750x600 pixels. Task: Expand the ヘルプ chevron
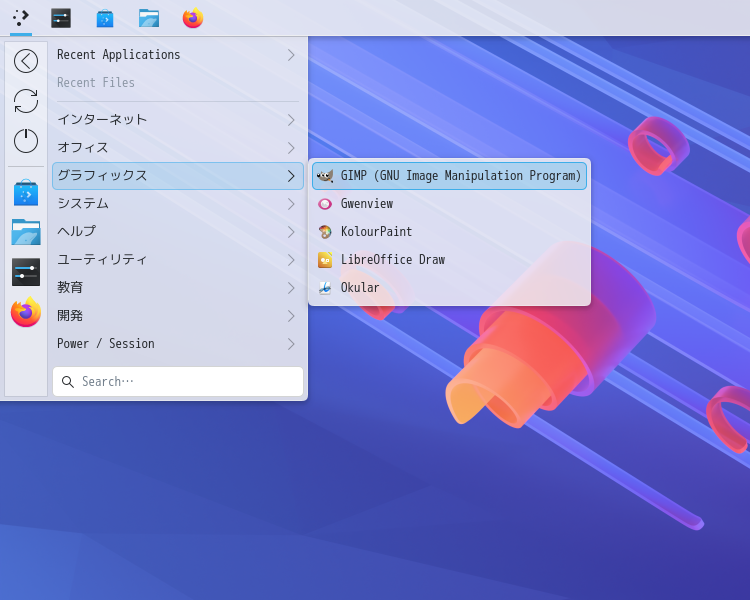tap(291, 232)
